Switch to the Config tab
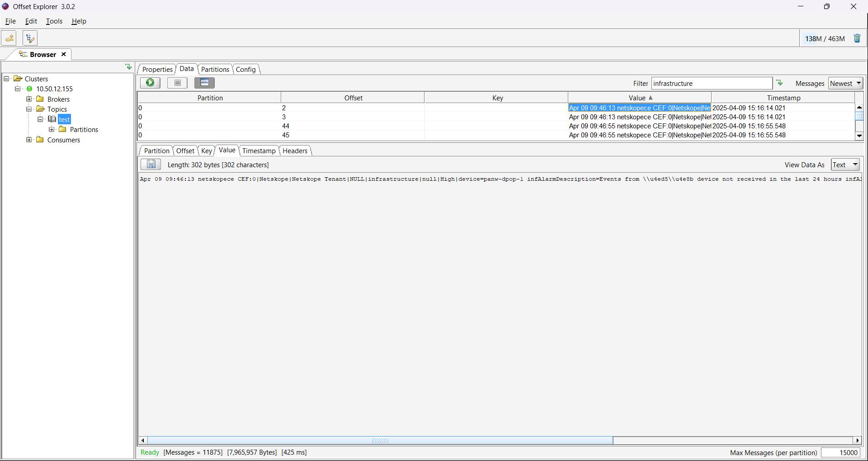Screen dimensions: 868x461 pos(246,69)
